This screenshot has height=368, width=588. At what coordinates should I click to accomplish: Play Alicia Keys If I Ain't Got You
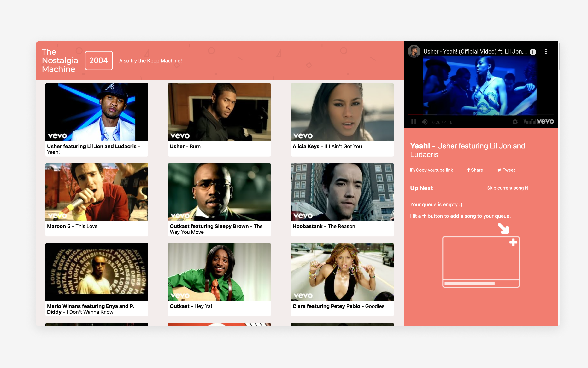[342, 112]
